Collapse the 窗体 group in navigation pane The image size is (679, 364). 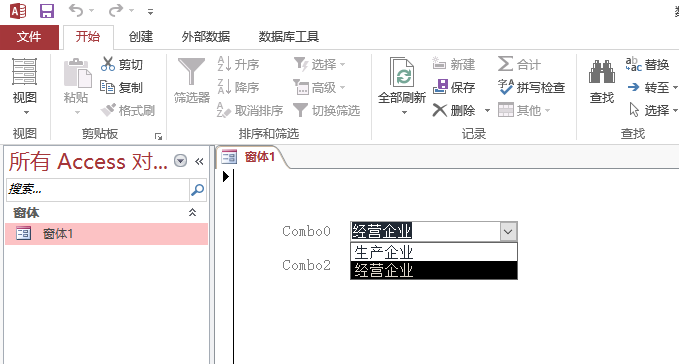pos(192,213)
